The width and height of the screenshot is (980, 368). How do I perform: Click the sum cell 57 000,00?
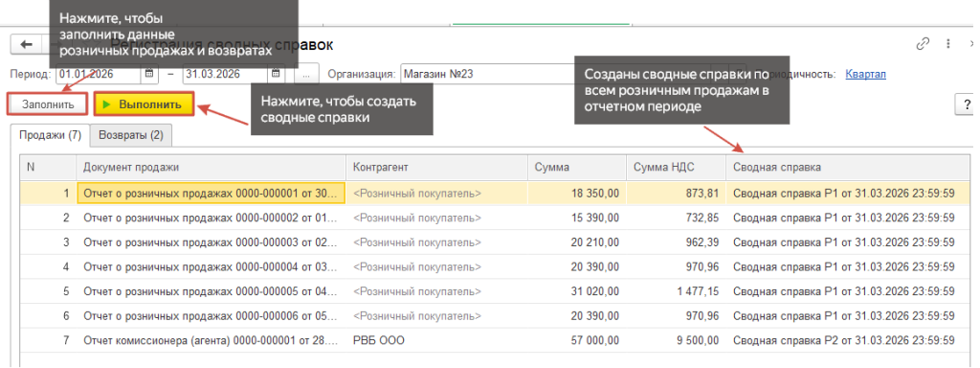pos(576,340)
